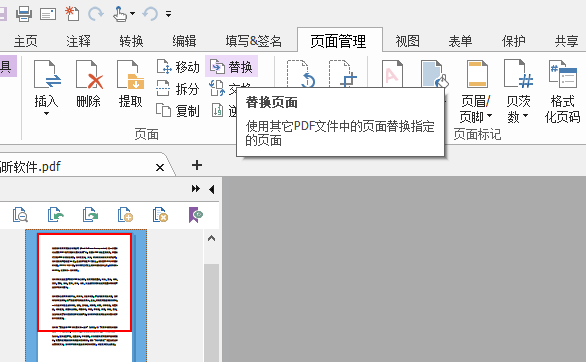This screenshot has height=362, width=586.
Task: Close the 昕软件.pdf document tab
Action: [x=160, y=167]
